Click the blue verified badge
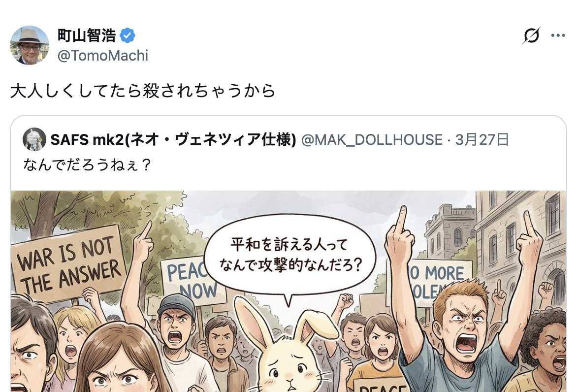Viewport: 578px width, 392px height. pos(128,36)
